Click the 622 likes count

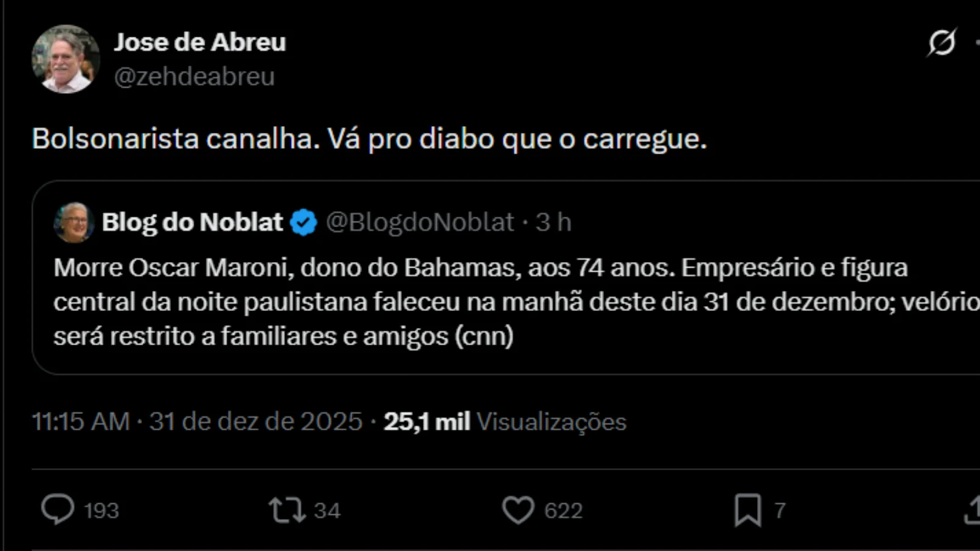pyautogui.click(x=563, y=511)
